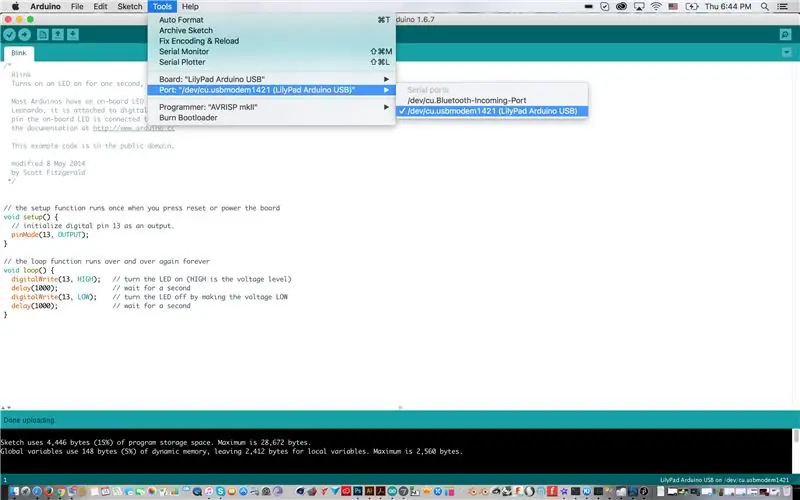Click the code line "digitalWrite(13, LOW);"

(x=54, y=297)
